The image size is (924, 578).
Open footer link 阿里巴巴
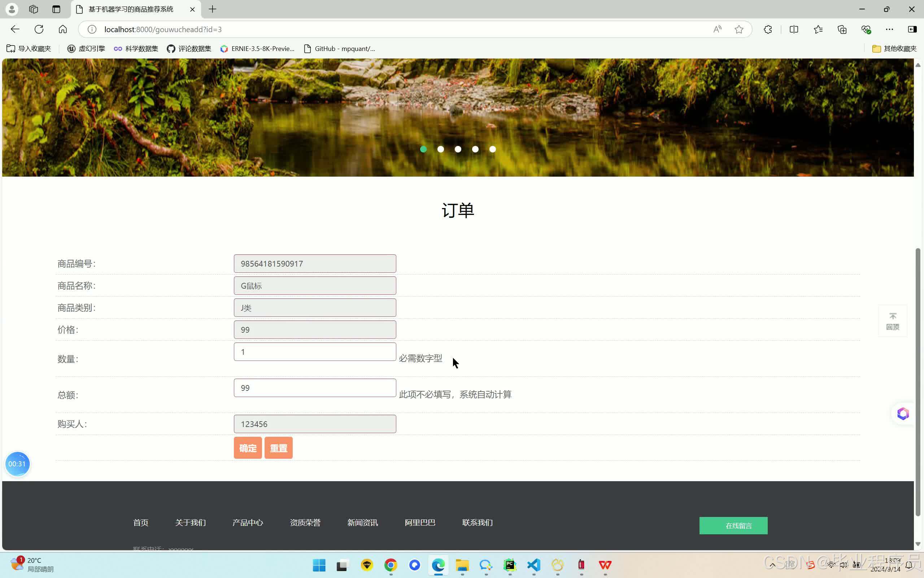pyautogui.click(x=420, y=523)
